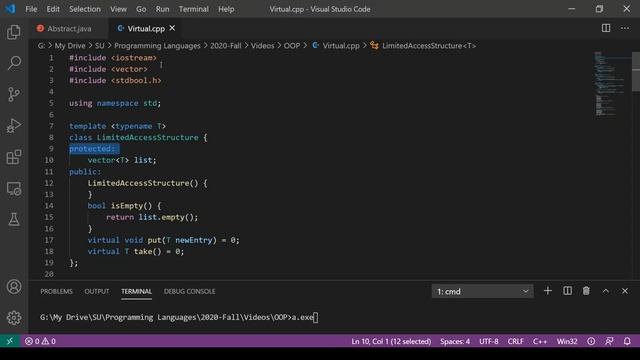Expand the 'SU' breadcrumb
This screenshot has height=360, width=640.
pos(100,46)
